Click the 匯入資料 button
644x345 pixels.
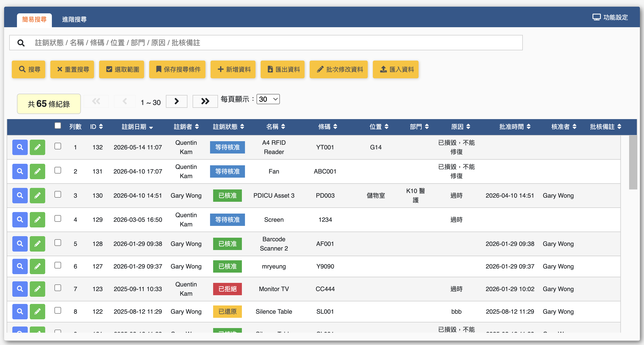[396, 69]
